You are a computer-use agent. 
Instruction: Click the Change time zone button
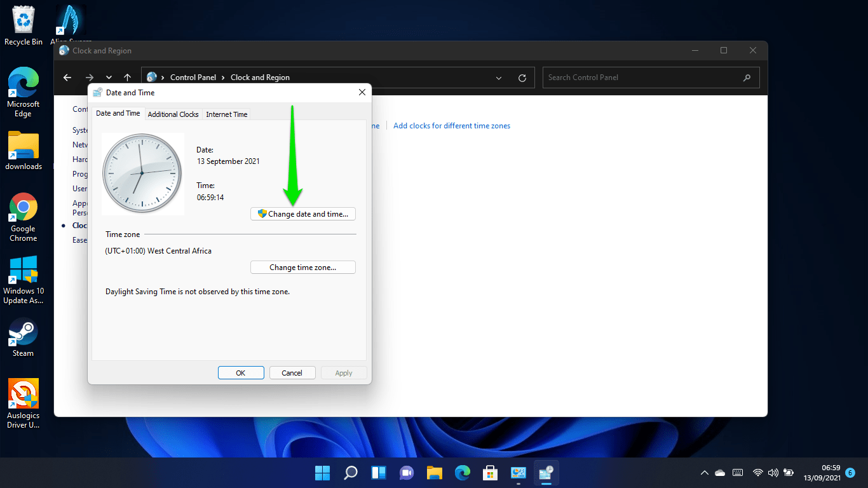(303, 268)
